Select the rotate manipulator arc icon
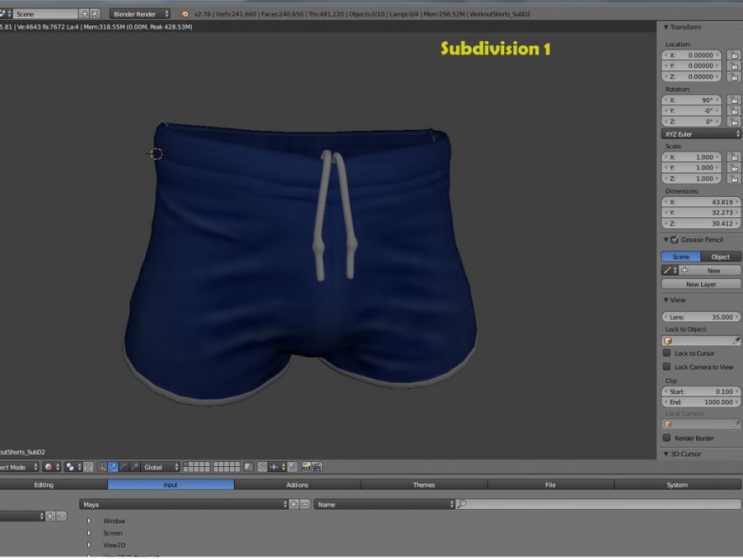Viewport: 743px width, 560px height. (x=123, y=467)
